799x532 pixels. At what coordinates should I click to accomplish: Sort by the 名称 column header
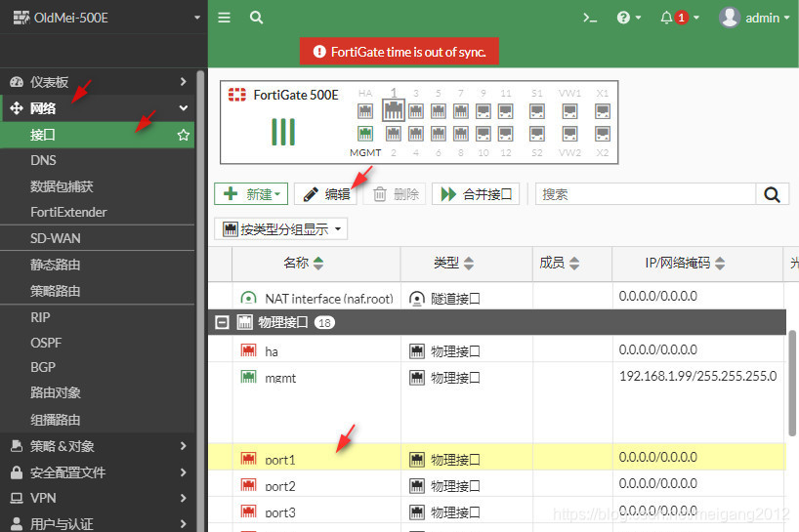(316, 264)
